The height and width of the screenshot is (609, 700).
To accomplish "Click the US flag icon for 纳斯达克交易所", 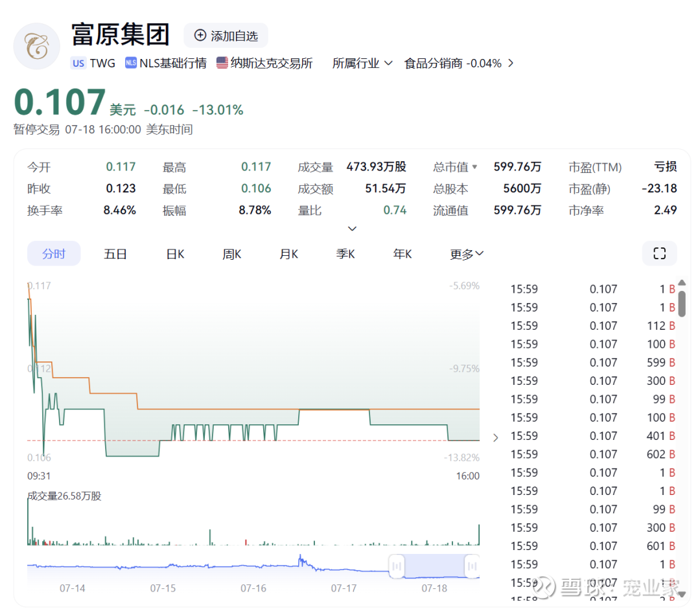I will [222, 63].
